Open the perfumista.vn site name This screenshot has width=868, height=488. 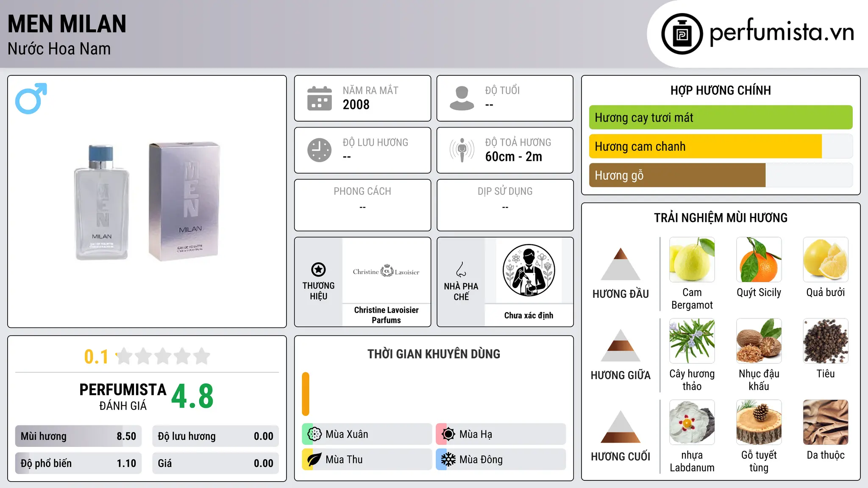coord(782,32)
